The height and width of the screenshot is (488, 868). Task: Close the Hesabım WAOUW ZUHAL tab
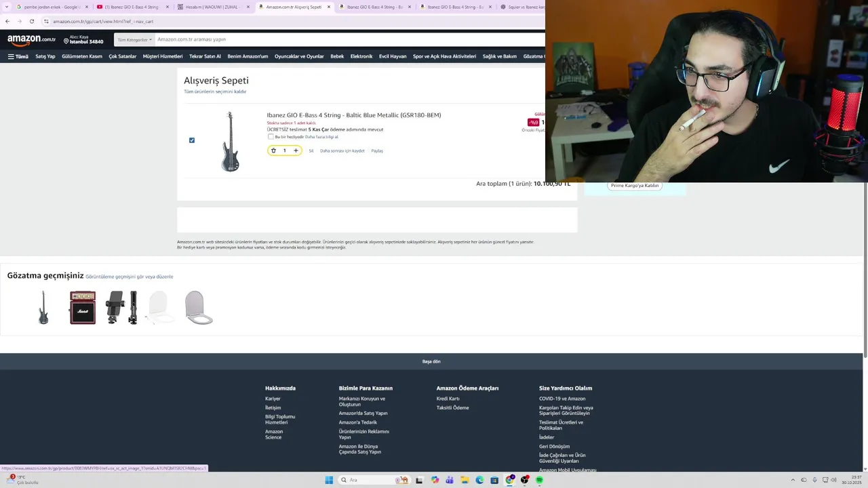coord(248,7)
